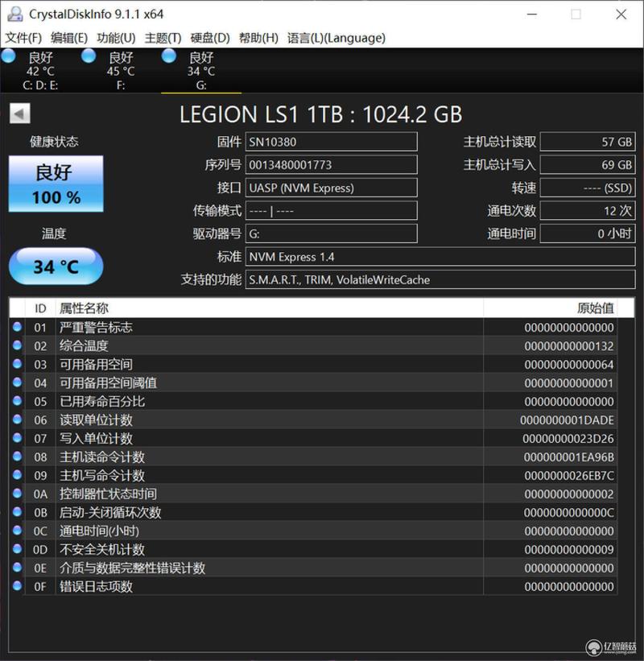Click status dot for attribute 0B 启动-关闭循环次数
Image resolution: width=644 pixels, height=661 pixels.
click(x=17, y=512)
